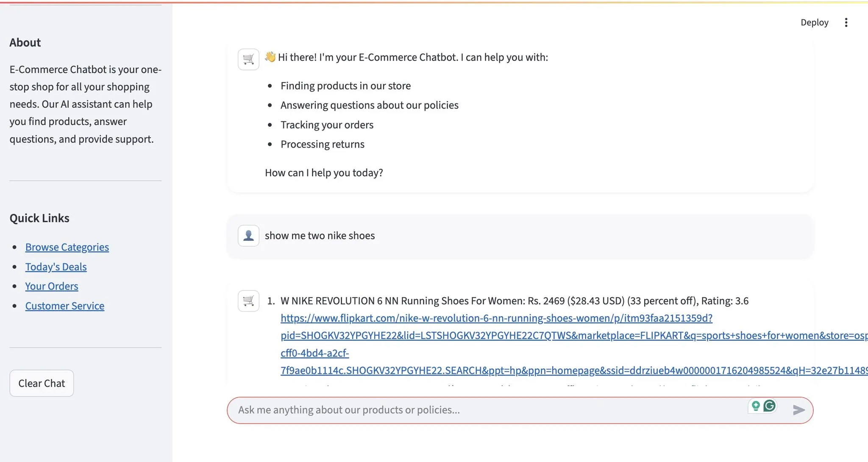This screenshot has height=462, width=868.
Task: Click the Quick Links heading
Action: pyautogui.click(x=39, y=218)
